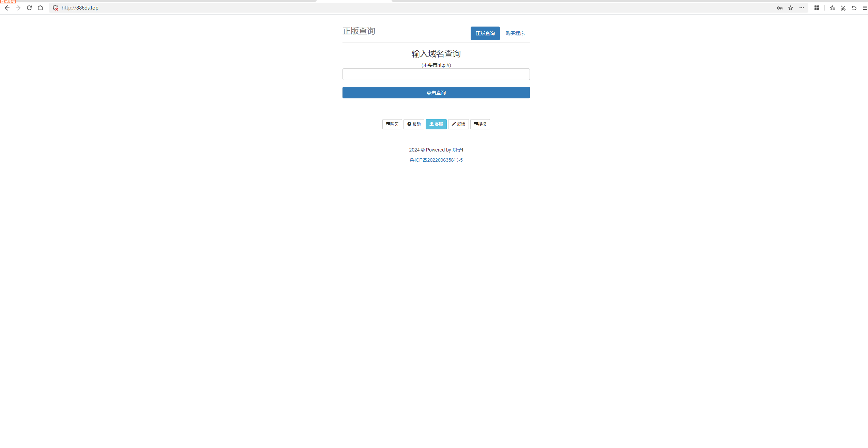
Task: Switch to the 正版查询 tab
Action: click(x=485, y=33)
